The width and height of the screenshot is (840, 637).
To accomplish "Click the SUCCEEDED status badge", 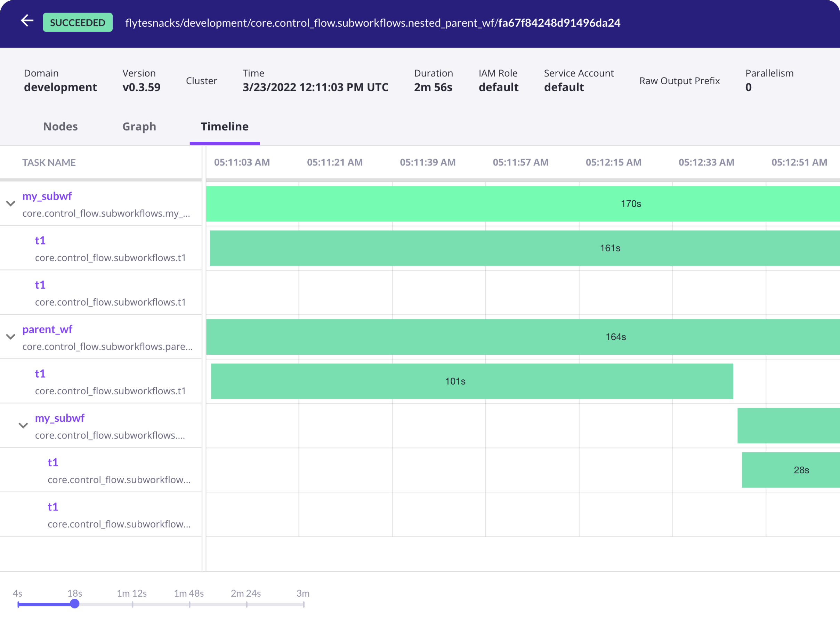I will tap(78, 22).
